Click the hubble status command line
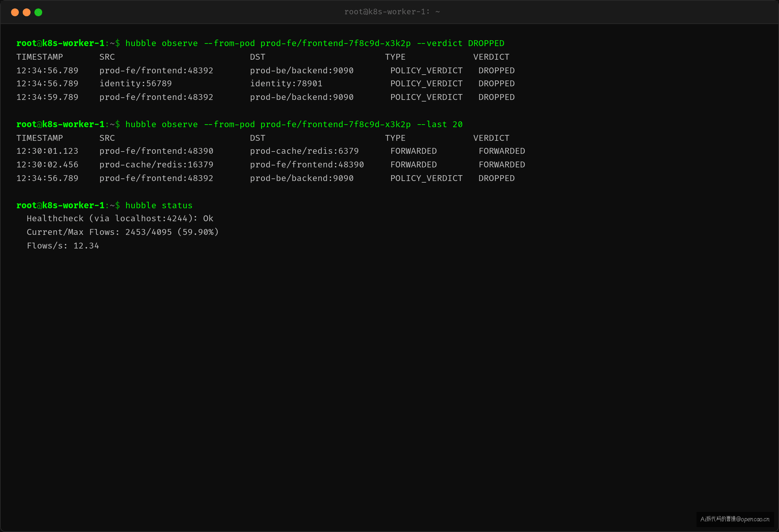Viewport: 779px width, 532px height. tap(159, 205)
